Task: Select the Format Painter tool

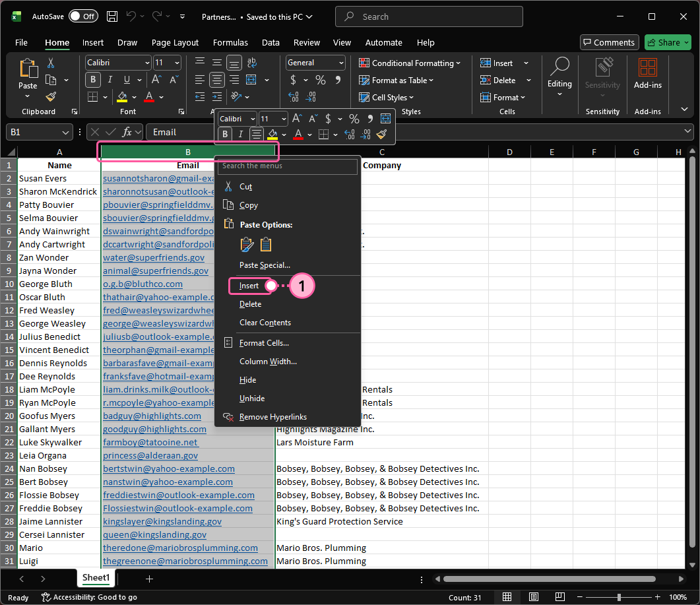Action: click(x=51, y=96)
